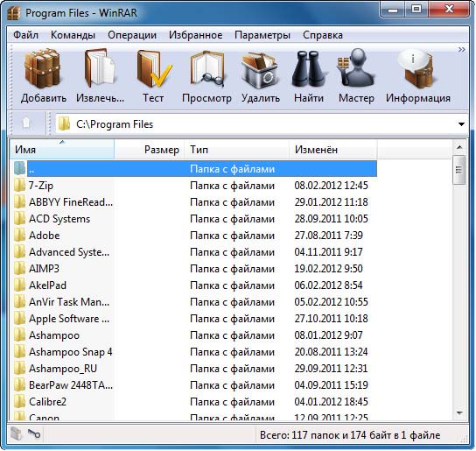
Task: Click the AkelPad folder icon
Action: point(20,285)
